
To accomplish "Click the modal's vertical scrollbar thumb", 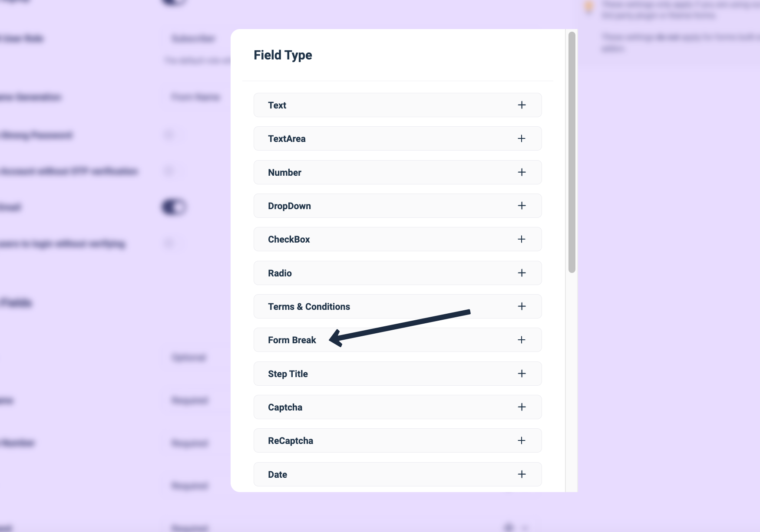I will 572,152.
